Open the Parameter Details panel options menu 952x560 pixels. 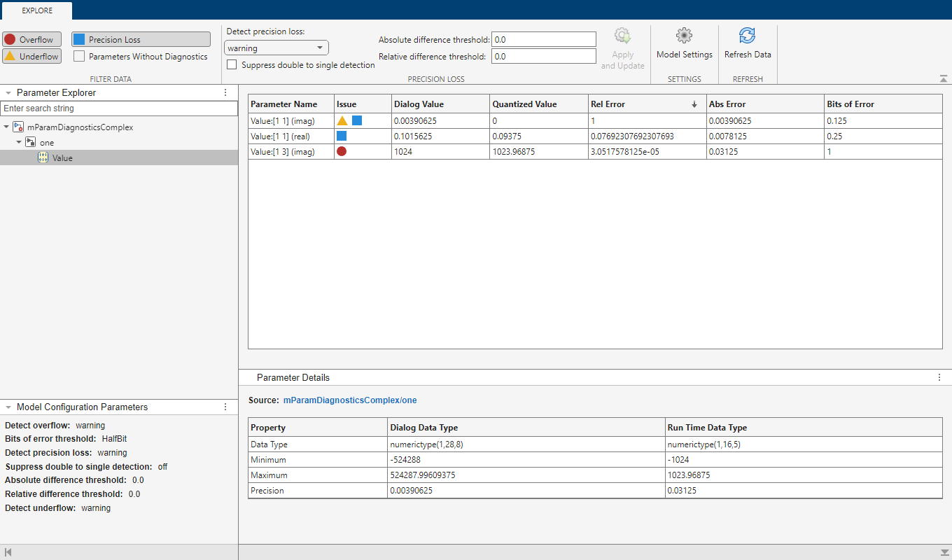tap(939, 377)
